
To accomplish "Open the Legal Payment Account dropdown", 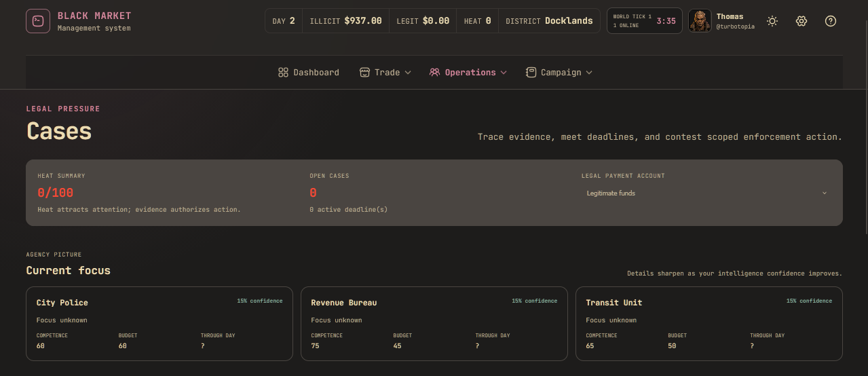I will (x=706, y=193).
